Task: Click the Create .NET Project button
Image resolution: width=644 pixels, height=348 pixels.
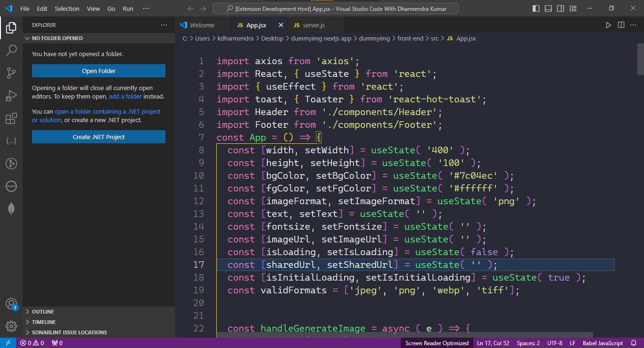Action: point(99,137)
